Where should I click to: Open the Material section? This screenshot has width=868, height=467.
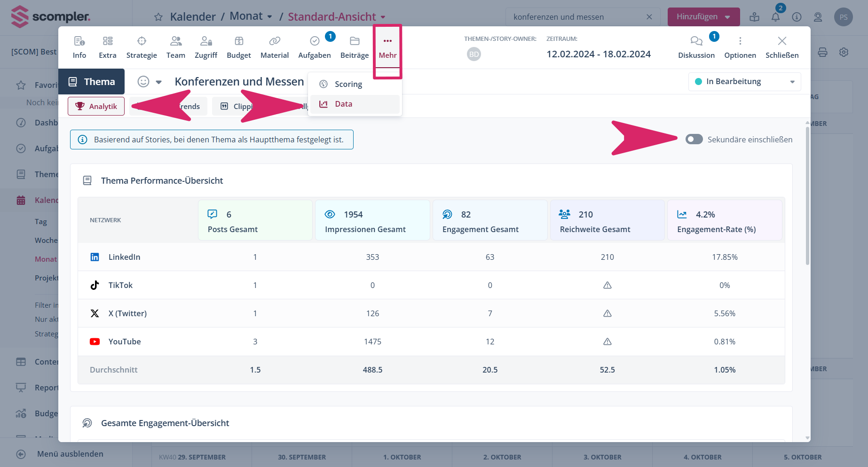pyautogui.click(x=274, y=47)
